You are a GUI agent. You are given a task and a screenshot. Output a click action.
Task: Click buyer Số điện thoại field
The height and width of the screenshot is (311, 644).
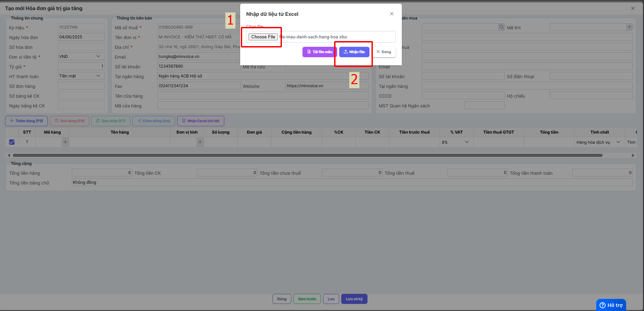591,76
